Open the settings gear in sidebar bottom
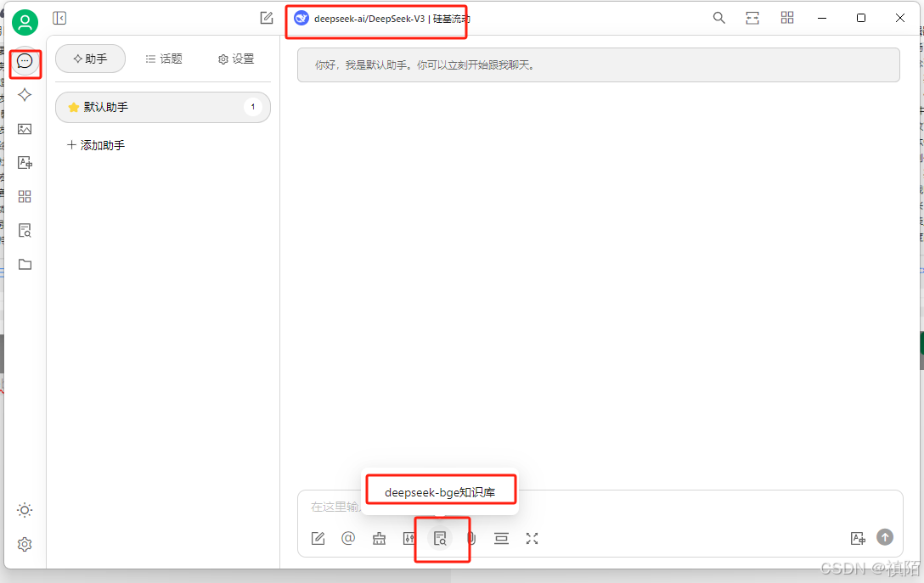924x583 pixels. (25, 544)
